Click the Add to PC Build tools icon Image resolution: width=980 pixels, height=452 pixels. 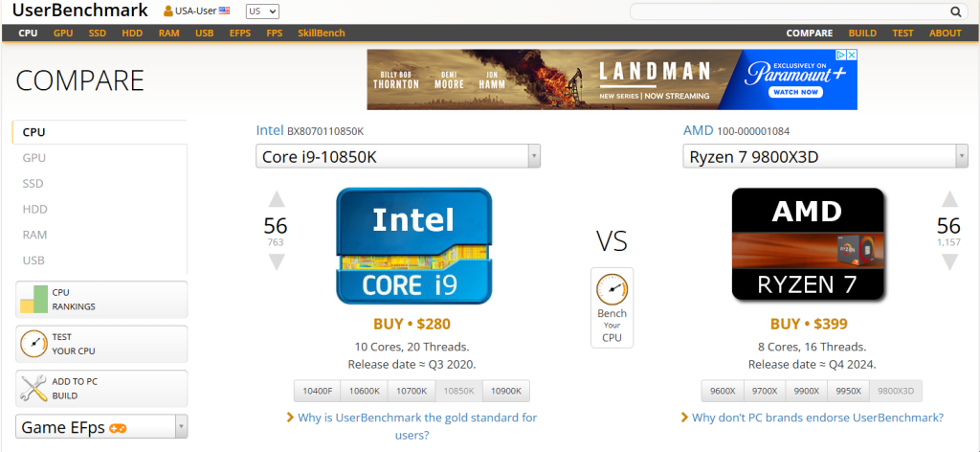click(34, 388)
